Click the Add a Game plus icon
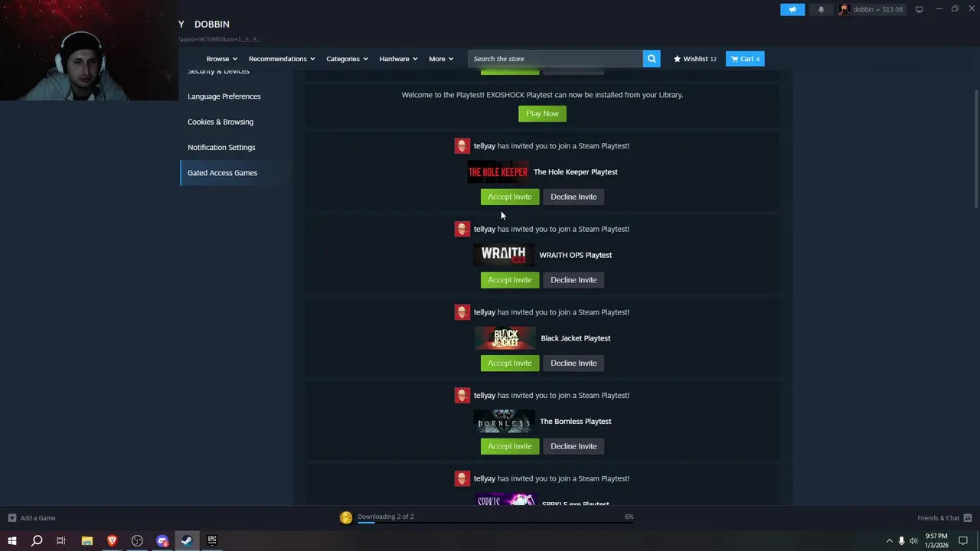This screenshot has width=980, height=551. pyautogui.click(x=11, y=518)
